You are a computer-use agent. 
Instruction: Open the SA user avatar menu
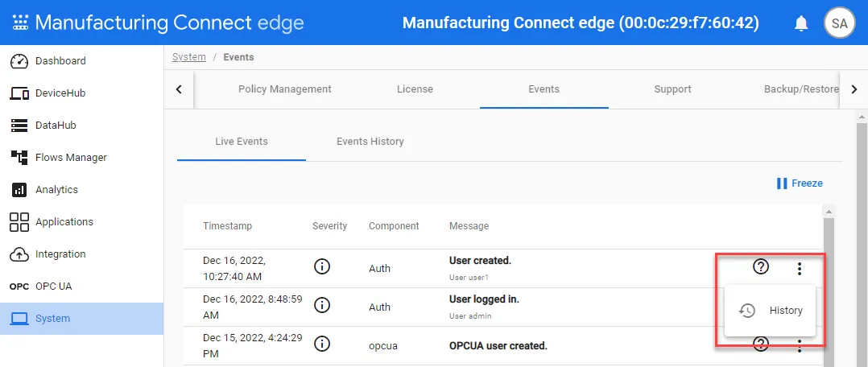pos(839,23)
